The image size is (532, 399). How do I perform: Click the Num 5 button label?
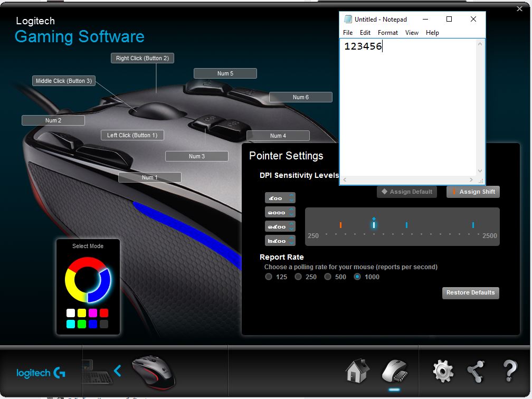click(225, 73)
